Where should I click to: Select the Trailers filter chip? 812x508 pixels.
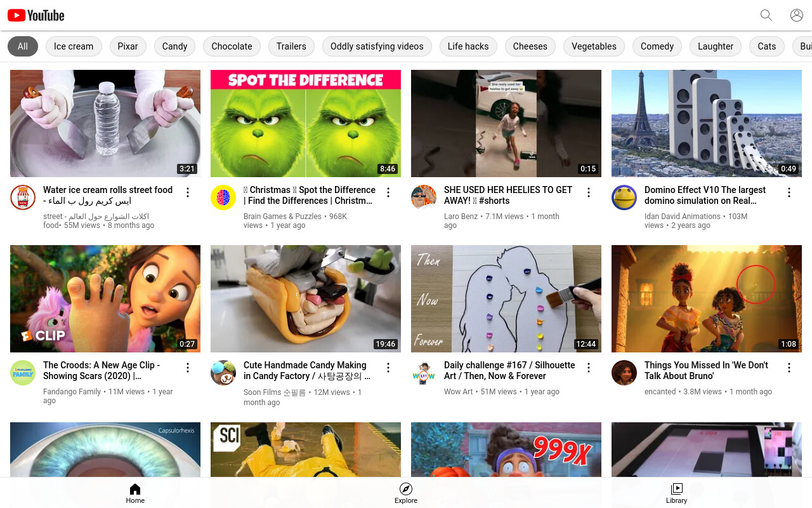(x=291, y=46)
